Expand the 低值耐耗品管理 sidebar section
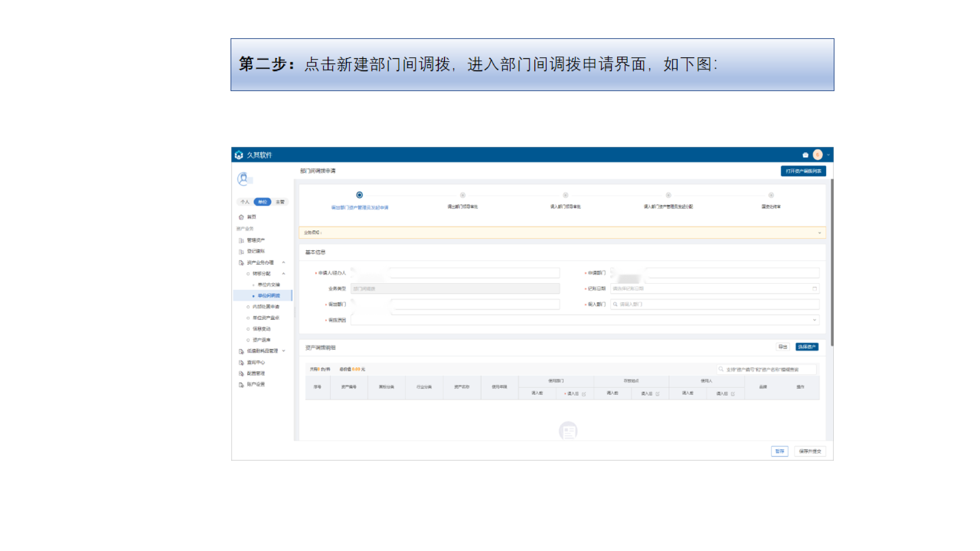Image resolution: width=980 pixels, height=551 pixels. tap(283, 351)
